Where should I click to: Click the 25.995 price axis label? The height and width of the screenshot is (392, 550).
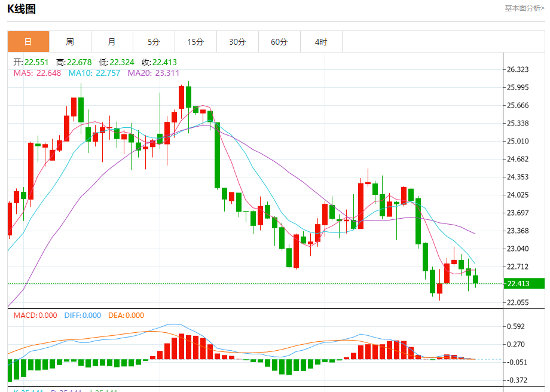point(518,87)
